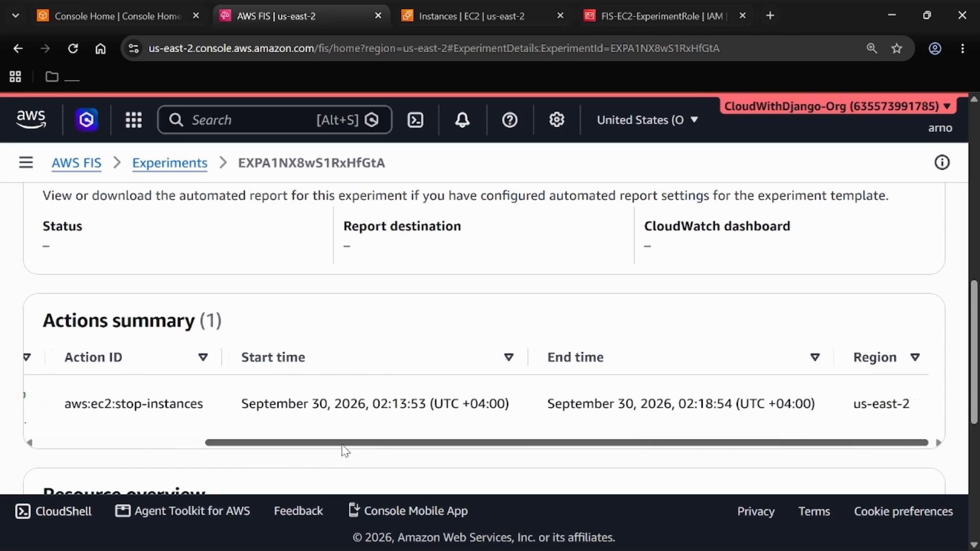Open the browser zoom indicator
The width and height of the screenshot is (980, 551).
pos(872,48)
